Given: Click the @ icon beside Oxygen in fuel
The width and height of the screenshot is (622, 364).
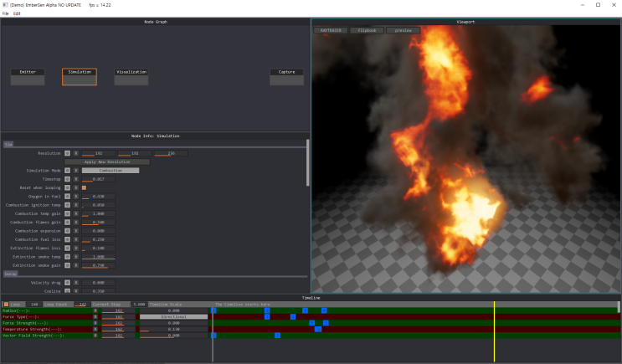Looking at the screenshot, I should click(x=68, y=197).
